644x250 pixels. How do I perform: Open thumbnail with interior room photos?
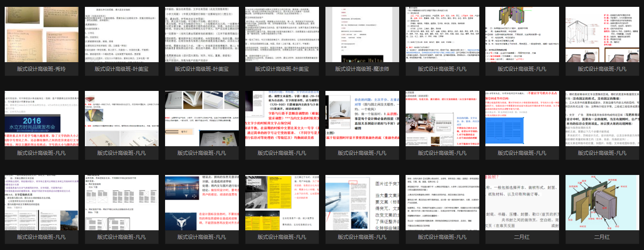click(442, 118)
